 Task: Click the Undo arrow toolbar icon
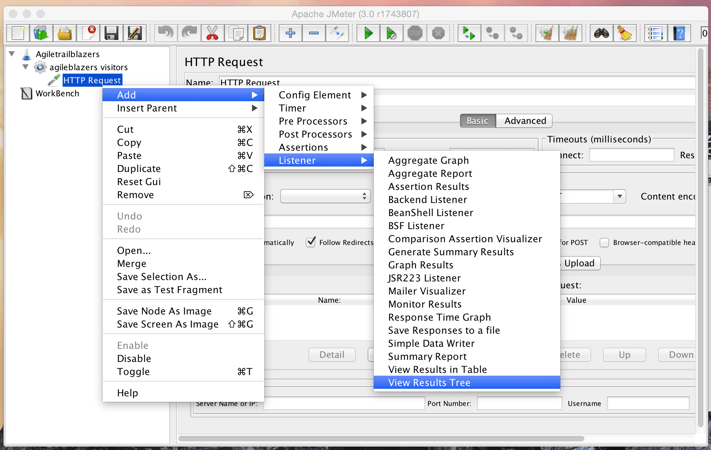click(x=166, y=33)
